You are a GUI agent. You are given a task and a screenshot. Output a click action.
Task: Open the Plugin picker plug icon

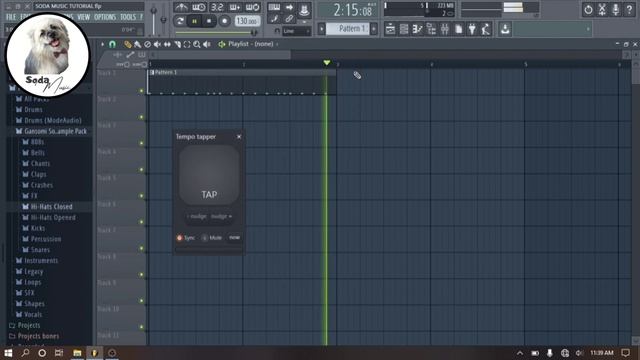(472, 29)
